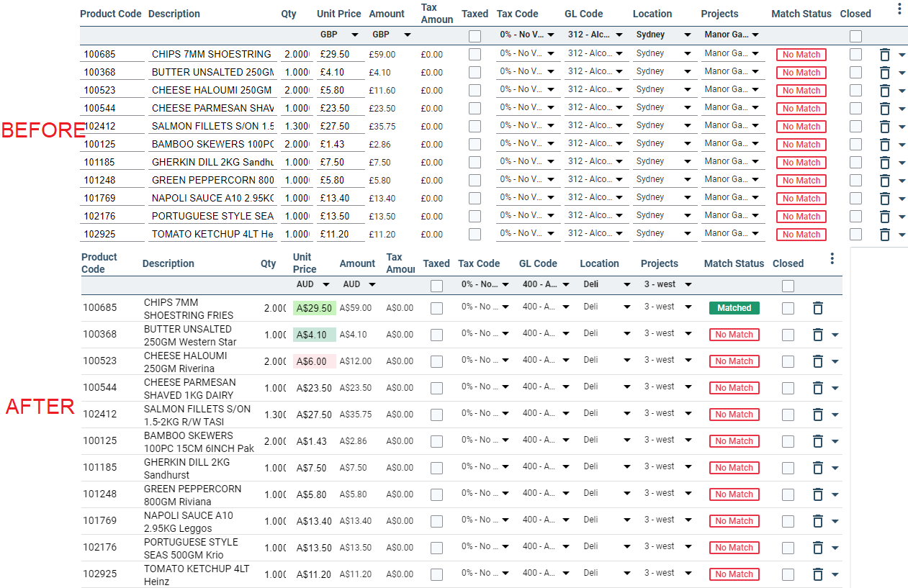Click No Match badge on A$ tomato ketchup Heinz row
This screenshot has height=588, width=908.
tap(734, 574)
